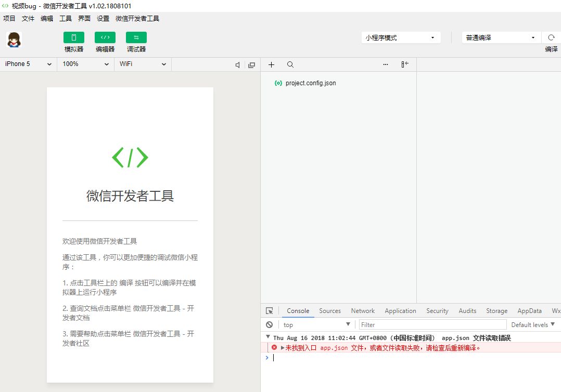Activate the element inspect picker icon
561x392 pixels.
pos(270,311)
